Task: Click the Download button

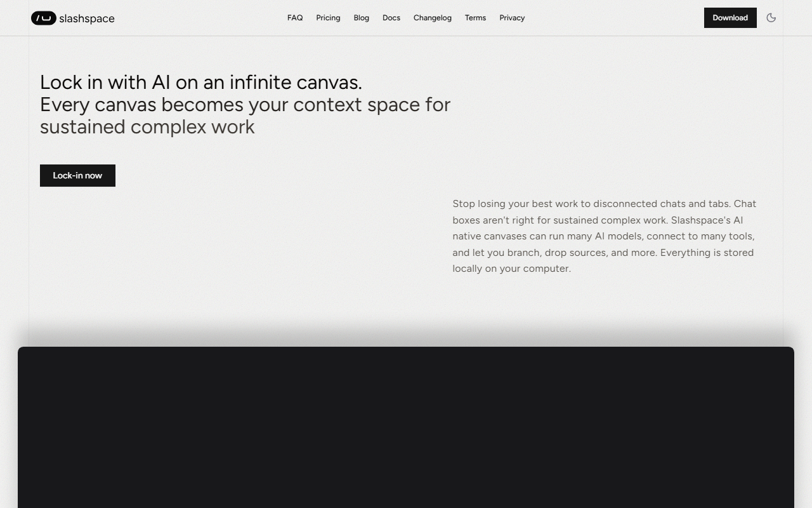Action: [x=730, y=18]
